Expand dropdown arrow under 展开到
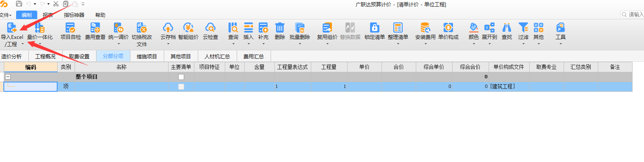The height and width of the screenshot is (162, 644). (489, 44)
